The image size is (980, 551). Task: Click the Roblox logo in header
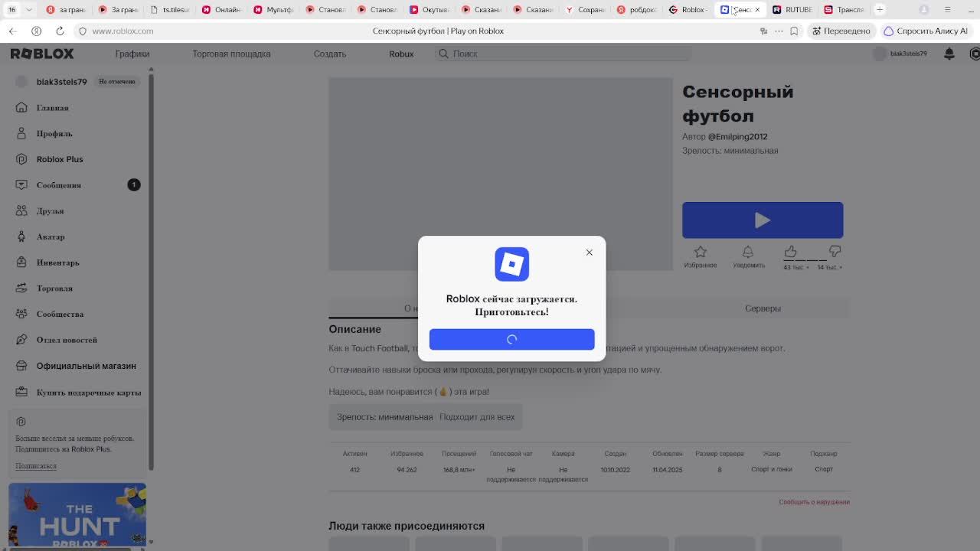pos(42,54)
